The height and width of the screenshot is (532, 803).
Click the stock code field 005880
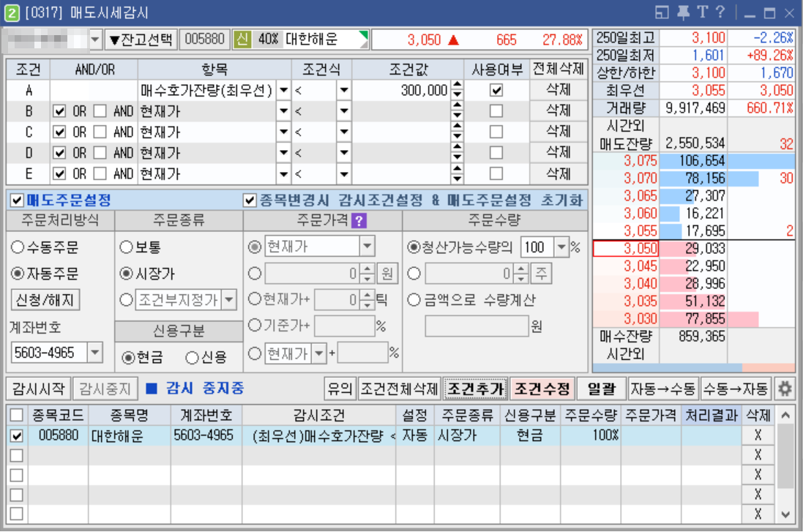[x=204, y=40]
